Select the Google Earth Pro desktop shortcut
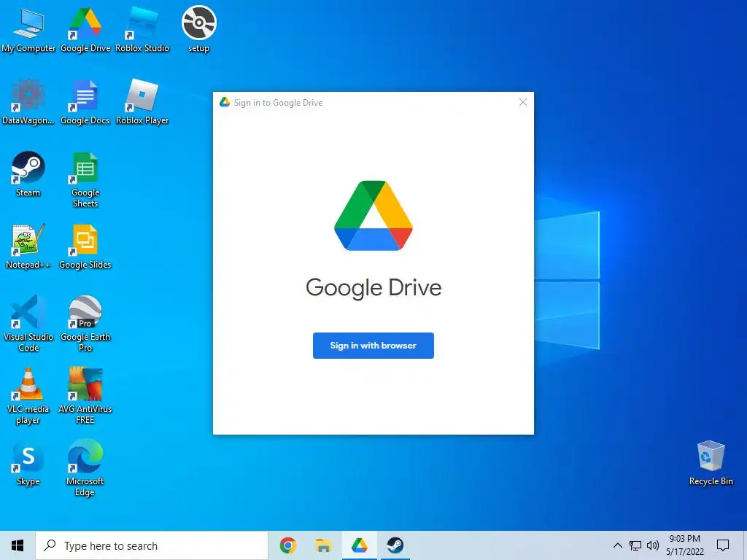 click(85, 324)
